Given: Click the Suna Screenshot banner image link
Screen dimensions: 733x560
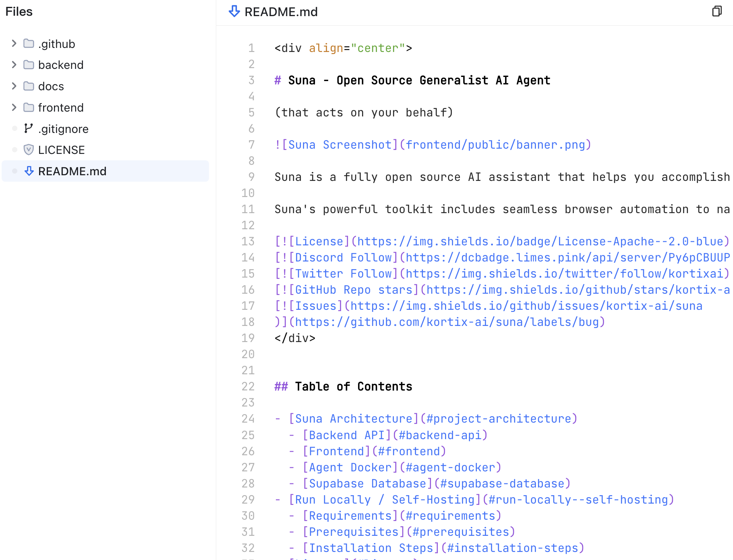Looking at the screenshot, I should 433,145.
